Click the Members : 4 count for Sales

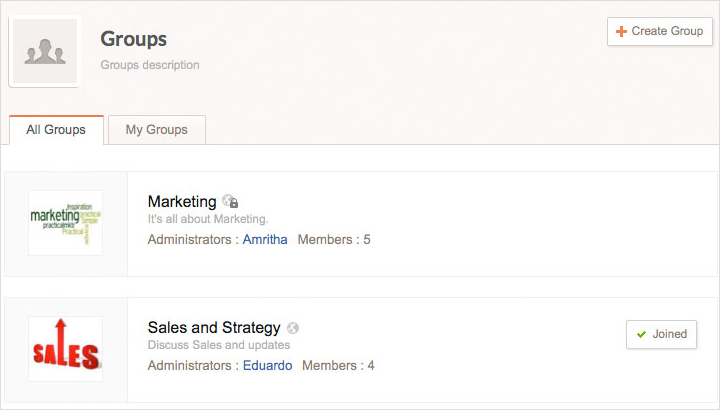(x=338, y=366)
